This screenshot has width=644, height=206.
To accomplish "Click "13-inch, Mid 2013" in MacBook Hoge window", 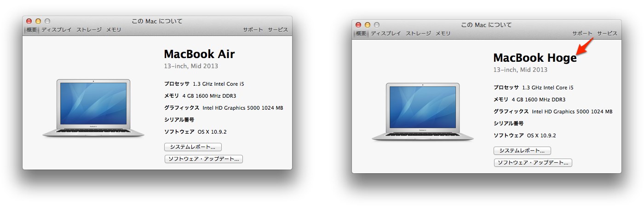I will tap(520, 70).
